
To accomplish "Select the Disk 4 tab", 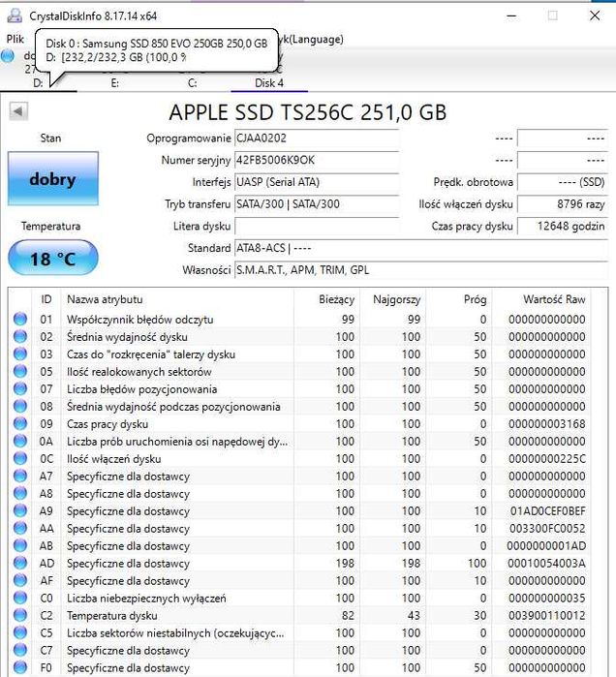I will coord(269,83).
